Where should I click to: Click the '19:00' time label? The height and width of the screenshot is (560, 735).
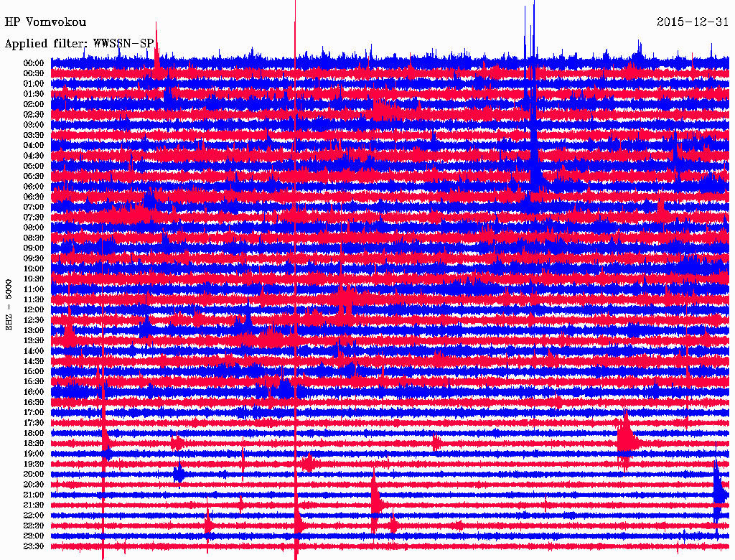tap(33, 454)
